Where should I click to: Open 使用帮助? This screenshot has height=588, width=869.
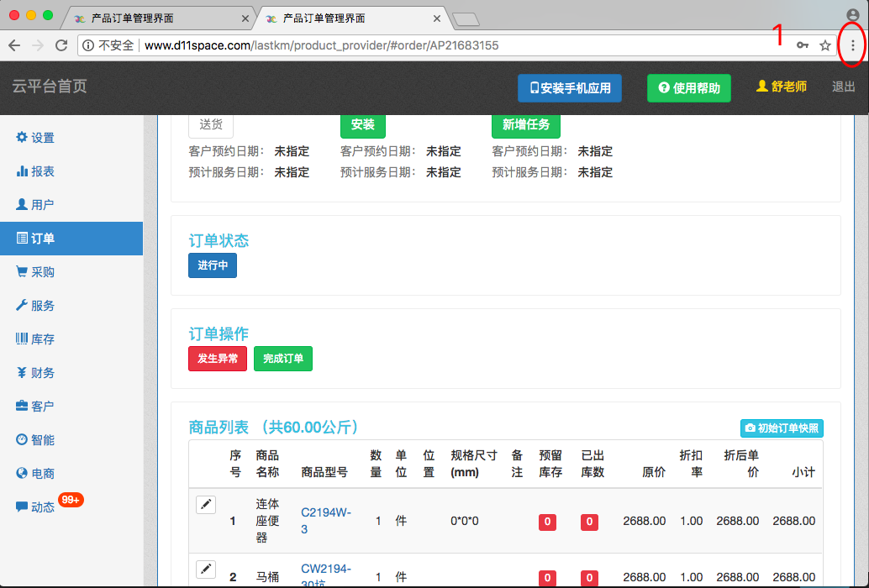[689, 88]
